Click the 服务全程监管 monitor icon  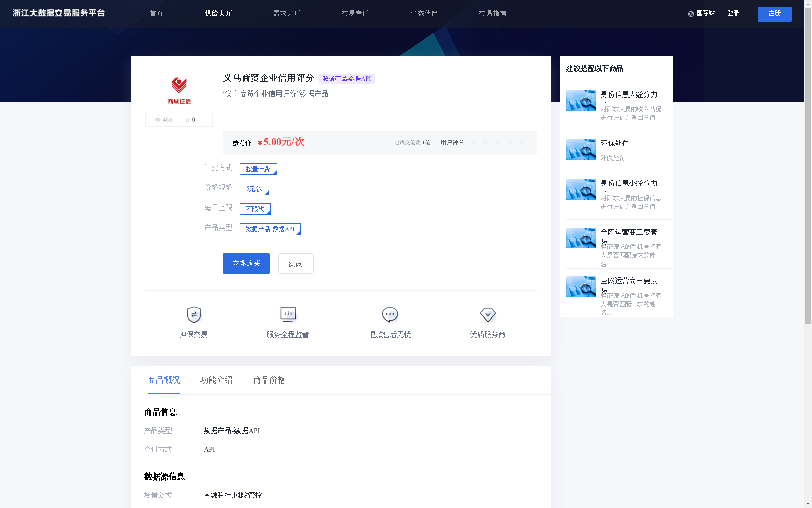[288, 315]
